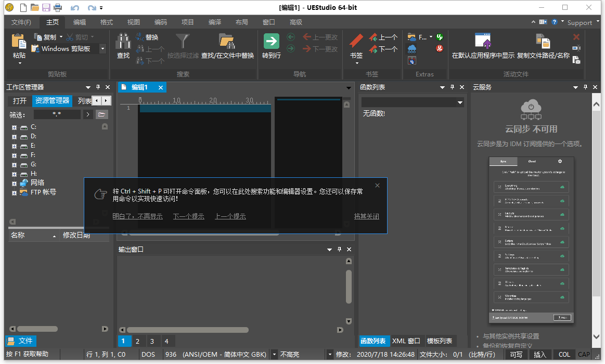Click the Save floppy icon in title bar

click(x=46, y=7)
